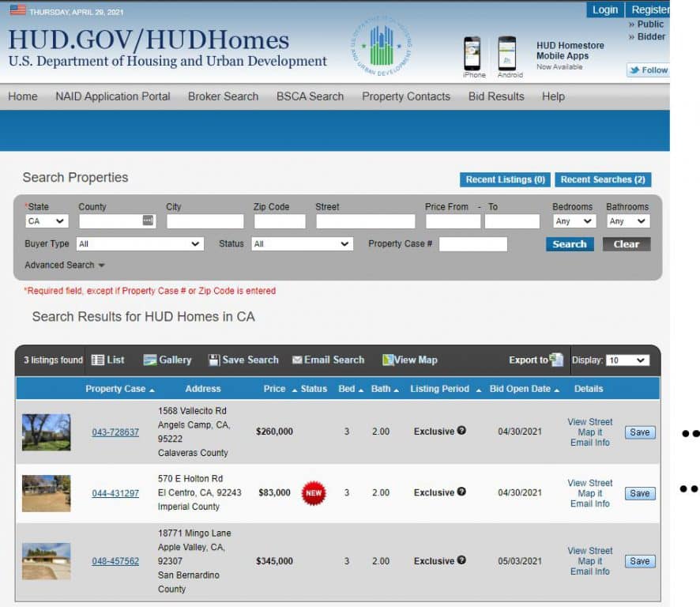Open the Help menu
Image resolution: width=700 pixels, height=607 pixels.
[x=553, y=96]
